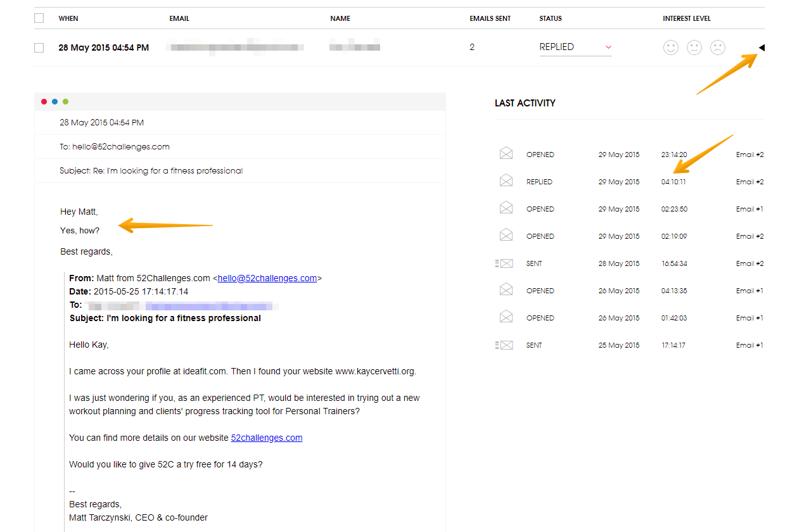
Task: Click the red dot in email preview
Action: point(44,101)
